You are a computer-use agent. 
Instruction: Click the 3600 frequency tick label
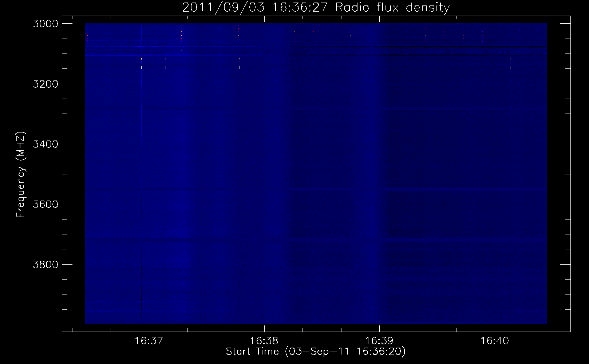(x=46, y=204)
